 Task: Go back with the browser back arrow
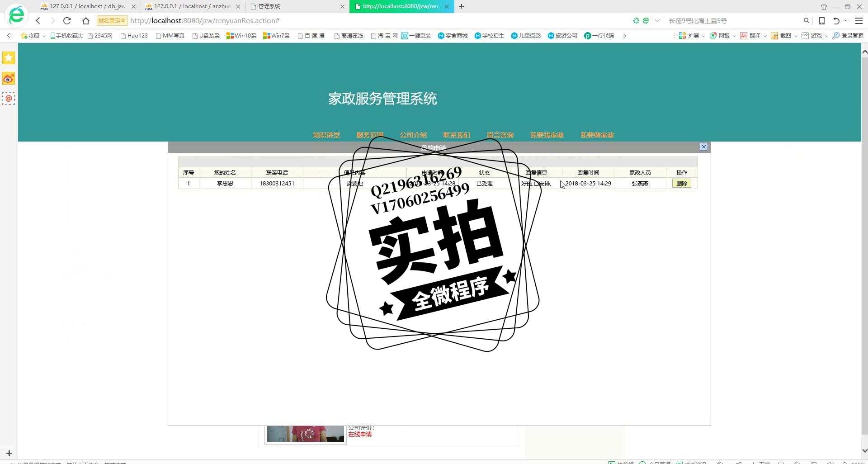point(38,20)
